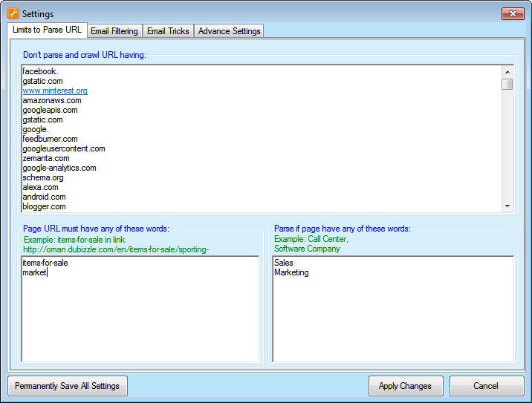Click the Settings app icon in title bar
The height and width of the screenshot is (403, 532).
pos(13,13)
